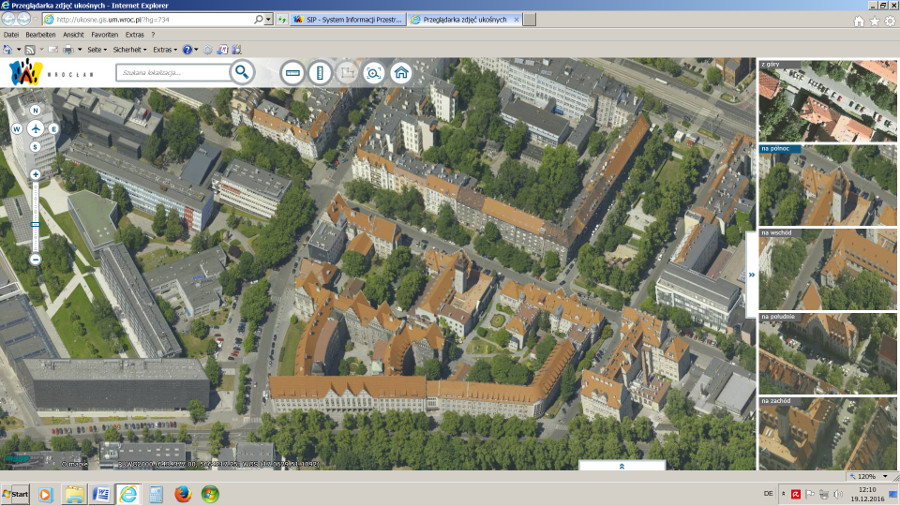Select the 'z góry' top-down view thumbnail

[x=827, y=101]
